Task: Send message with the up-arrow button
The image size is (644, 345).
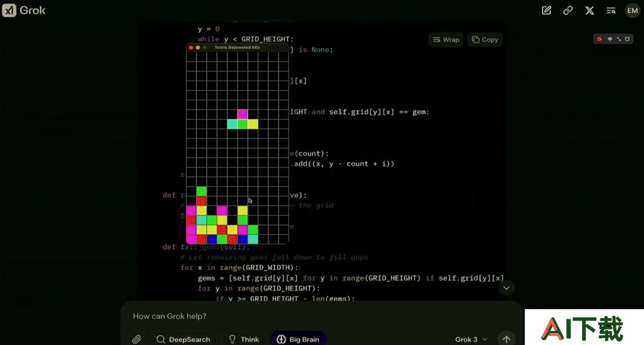Action: (506, 339)
